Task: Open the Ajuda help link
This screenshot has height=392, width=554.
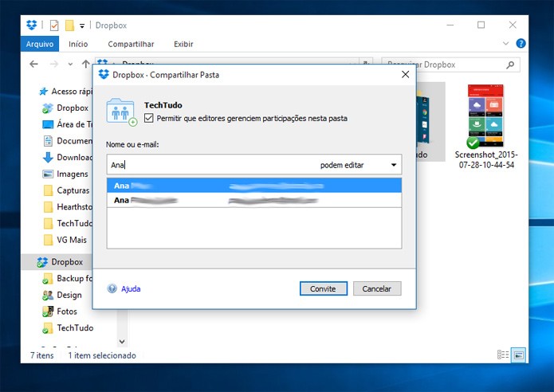Action: pyautogui.click(x=131, y=289)
